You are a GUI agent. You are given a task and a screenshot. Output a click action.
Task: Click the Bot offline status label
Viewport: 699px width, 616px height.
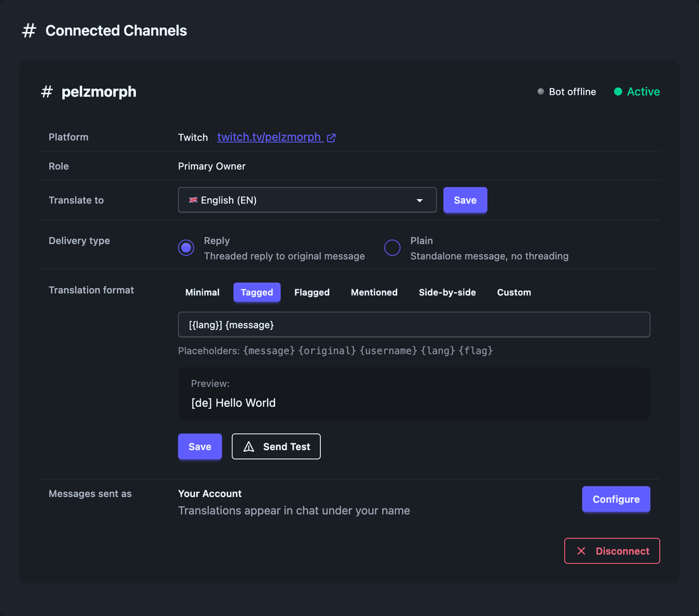[x=573, y=92]
